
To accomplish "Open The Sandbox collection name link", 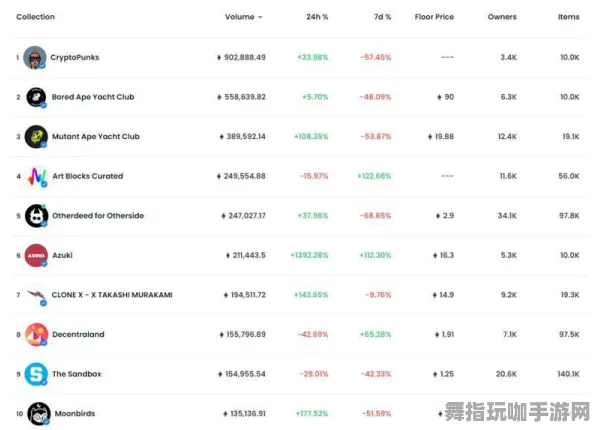I will click(77, 374).
